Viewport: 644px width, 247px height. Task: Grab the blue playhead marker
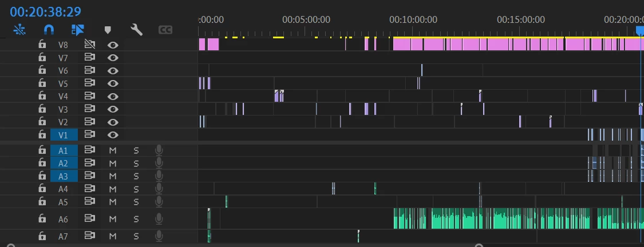coord(641,31)
